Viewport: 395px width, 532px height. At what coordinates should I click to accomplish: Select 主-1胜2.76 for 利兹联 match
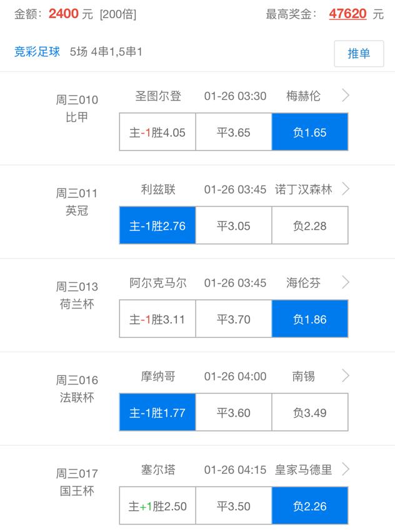pyautogui.click(x=157, y=225)
